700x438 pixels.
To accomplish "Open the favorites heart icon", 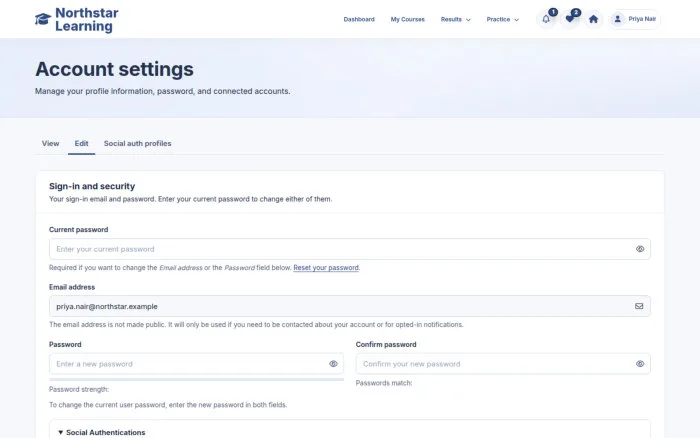I will [x=570, y=19].
